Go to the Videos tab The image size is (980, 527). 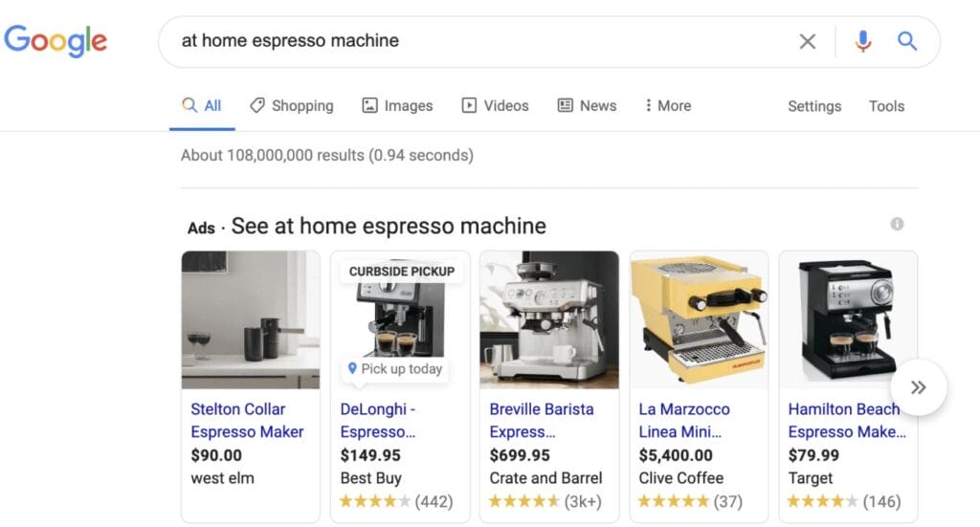click(x=495, y=105)
